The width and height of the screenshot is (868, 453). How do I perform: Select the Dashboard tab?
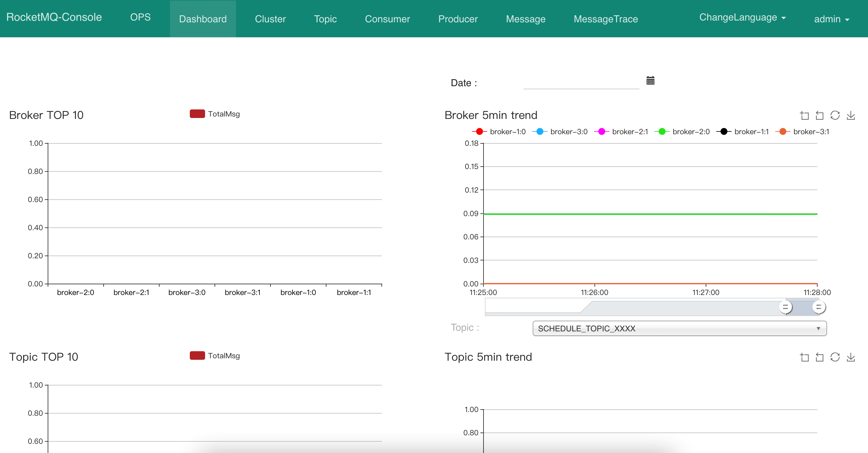[203, 19]
